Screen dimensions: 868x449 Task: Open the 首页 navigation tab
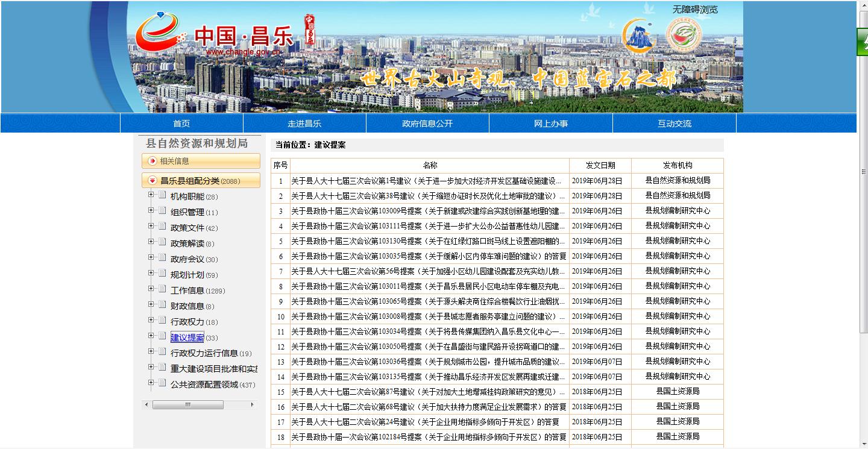[181, 124]
